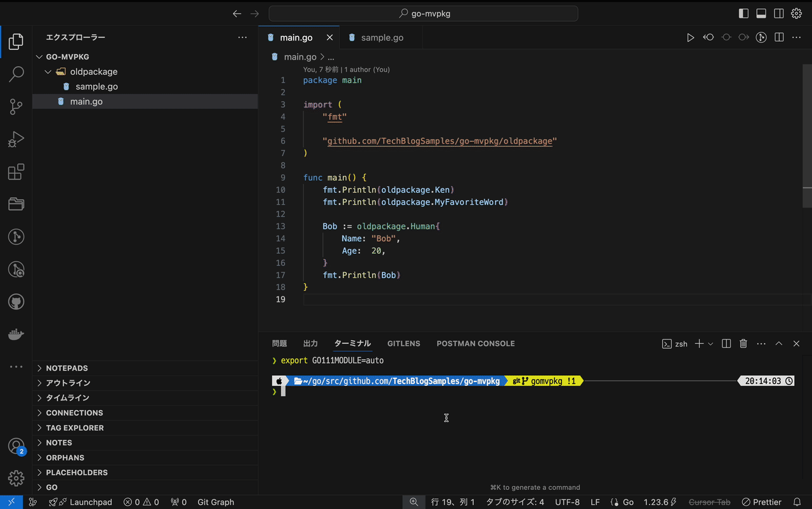This screenshot has width=812, height=509.
Task: Open Git Graph from the status bar
Action: pos(216,502)
